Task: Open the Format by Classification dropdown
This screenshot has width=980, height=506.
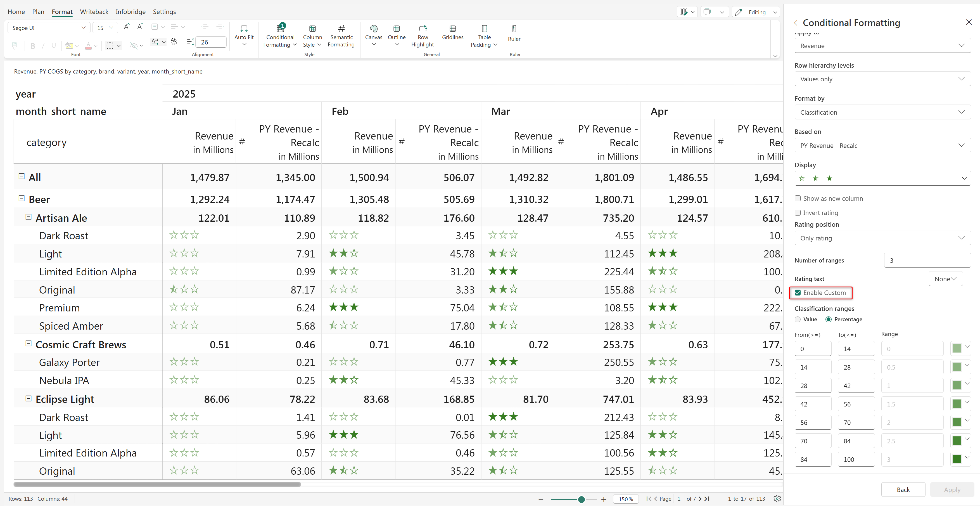Action: (882, 112)
